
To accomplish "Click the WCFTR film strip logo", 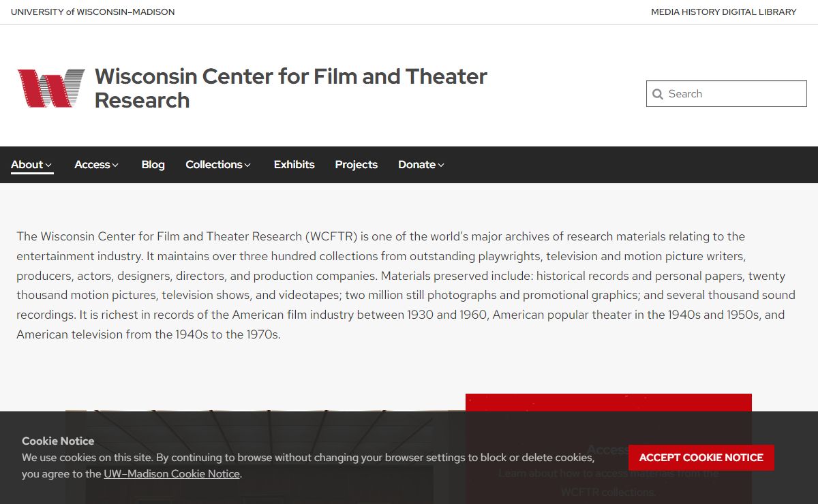I will click(x=51, y=88).
